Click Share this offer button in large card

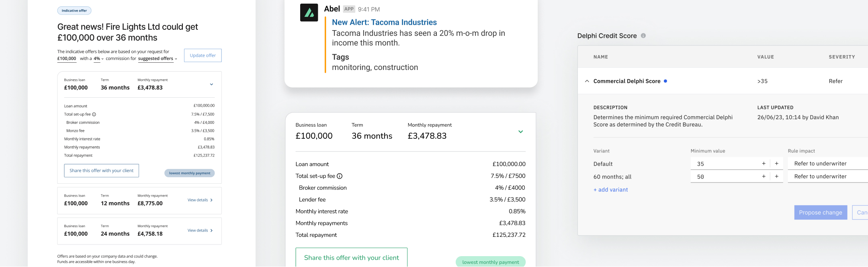(x=351, y=258)
